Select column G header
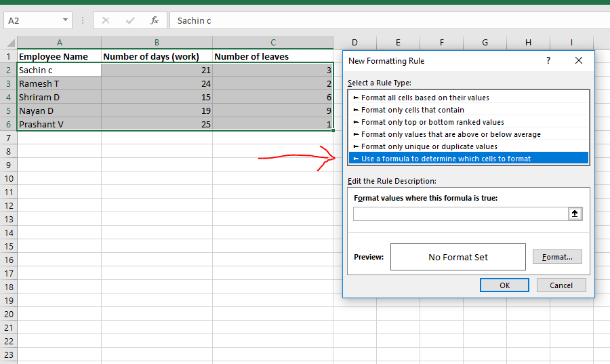 click(x=485, y=43)
